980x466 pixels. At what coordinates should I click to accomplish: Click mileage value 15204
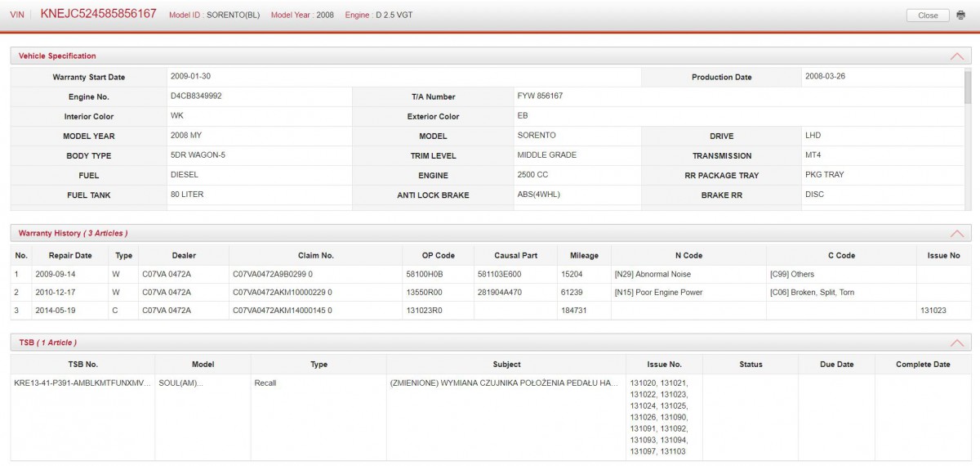[x=572, y=275]
